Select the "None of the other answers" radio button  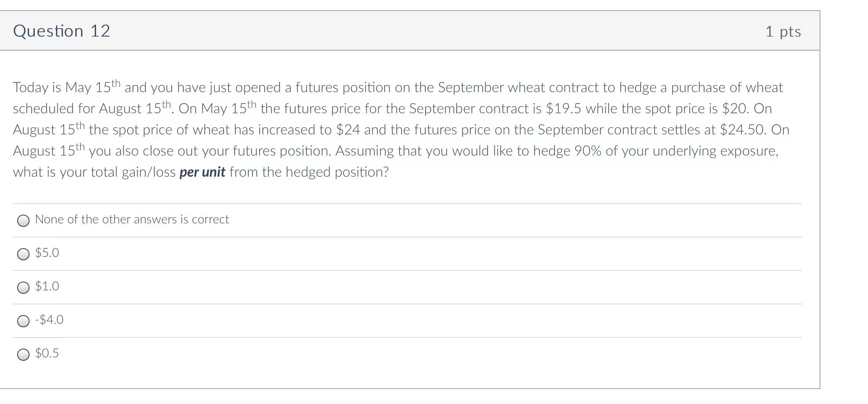coord(23,221)
